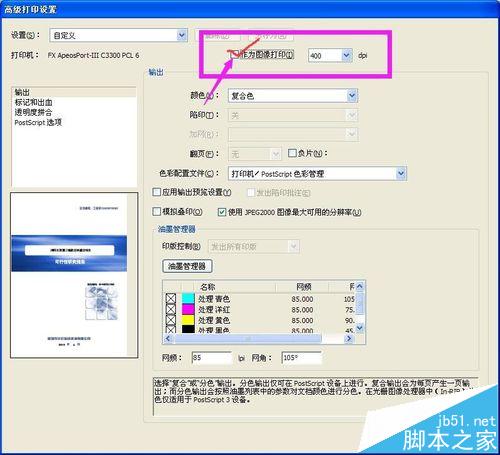Toggle print box for 处理 洋红 ink

coord(171,309)
